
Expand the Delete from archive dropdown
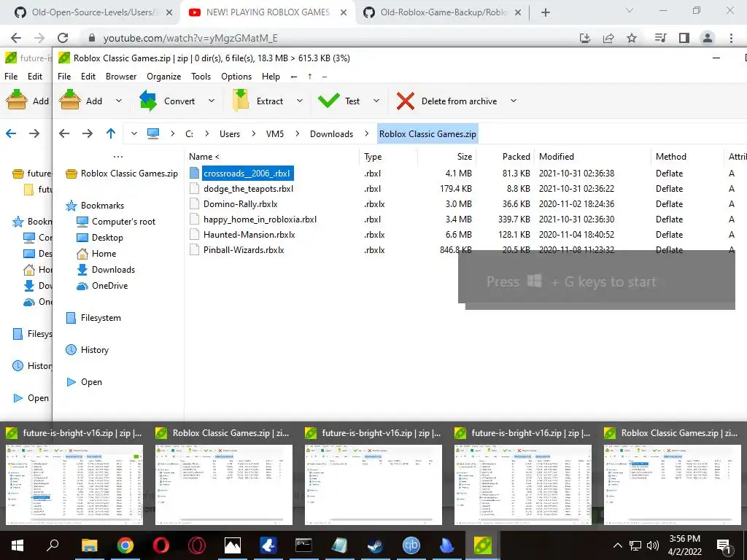tap(514, 101)
